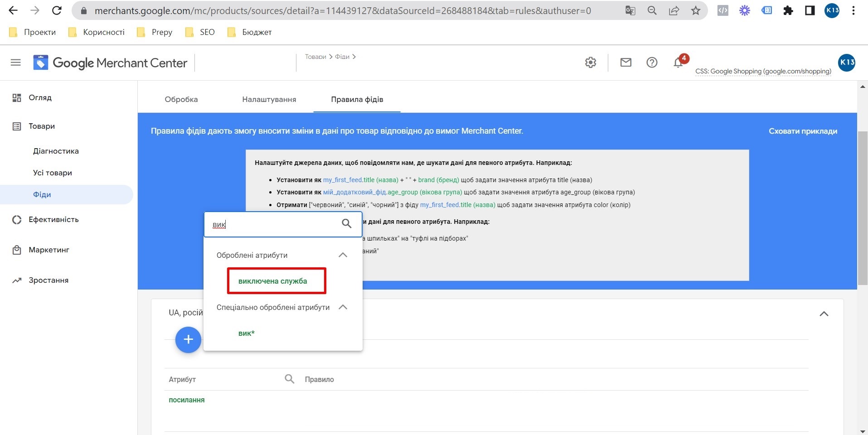Open the Merchant Center hamburger menu

[x=16, y=63]
